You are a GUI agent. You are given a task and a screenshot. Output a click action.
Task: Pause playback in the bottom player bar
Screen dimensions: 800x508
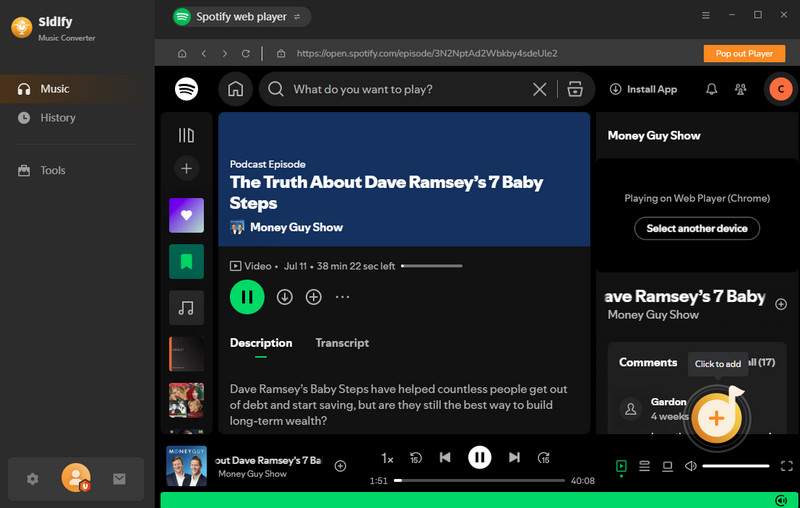pos(480,458)
